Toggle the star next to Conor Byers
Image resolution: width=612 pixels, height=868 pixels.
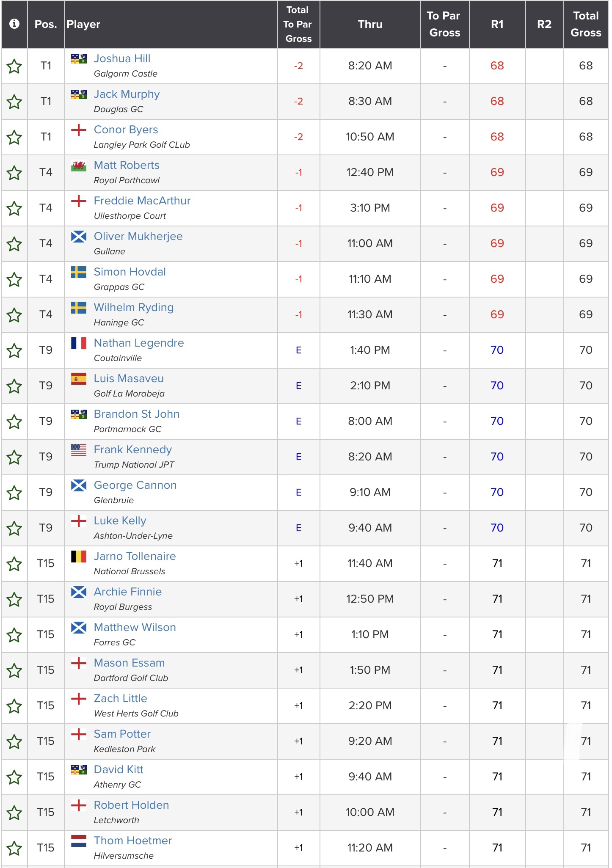pos(14,138)
